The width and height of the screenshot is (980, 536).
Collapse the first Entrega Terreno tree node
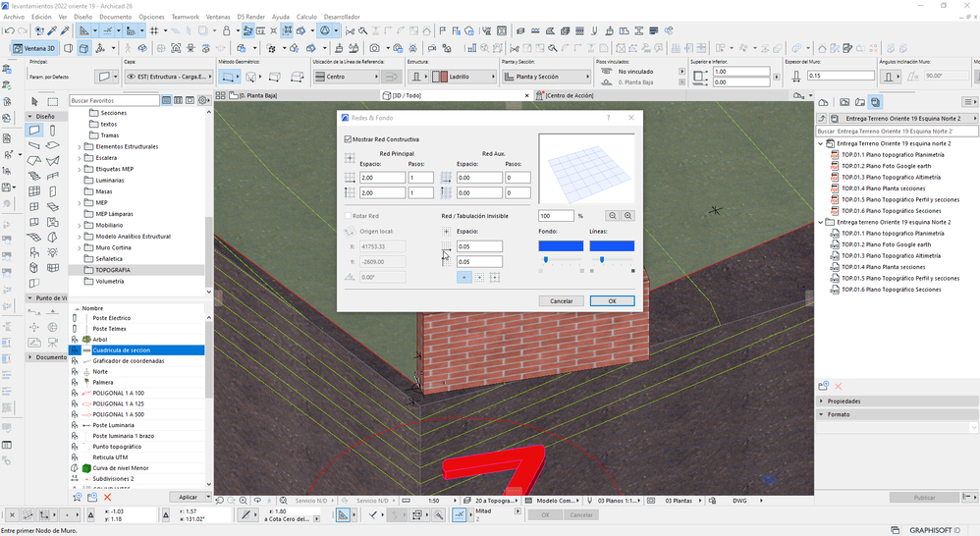pyautogui.click(x=821, y=143)
